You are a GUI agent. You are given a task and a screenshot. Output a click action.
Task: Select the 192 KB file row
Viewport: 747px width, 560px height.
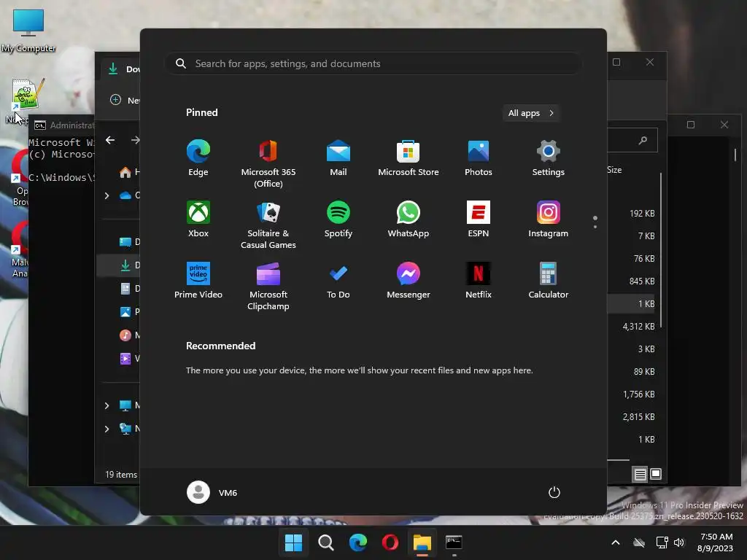[632, 214]
